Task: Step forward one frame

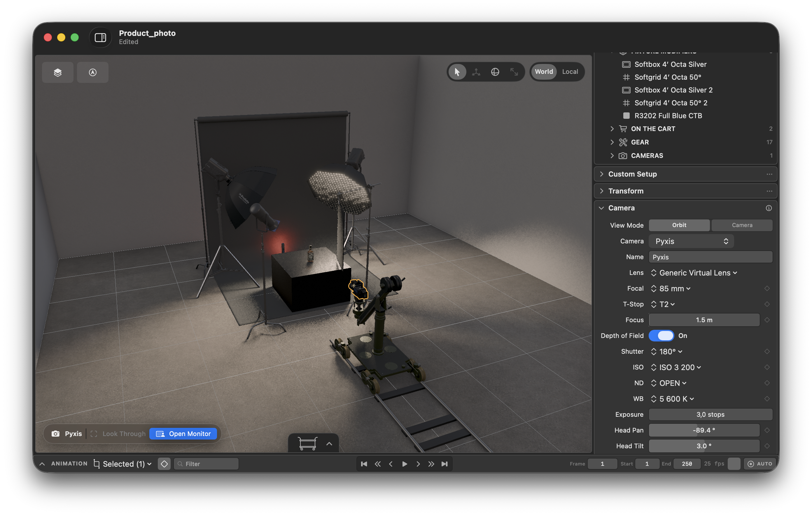Action: pos(418,464)
